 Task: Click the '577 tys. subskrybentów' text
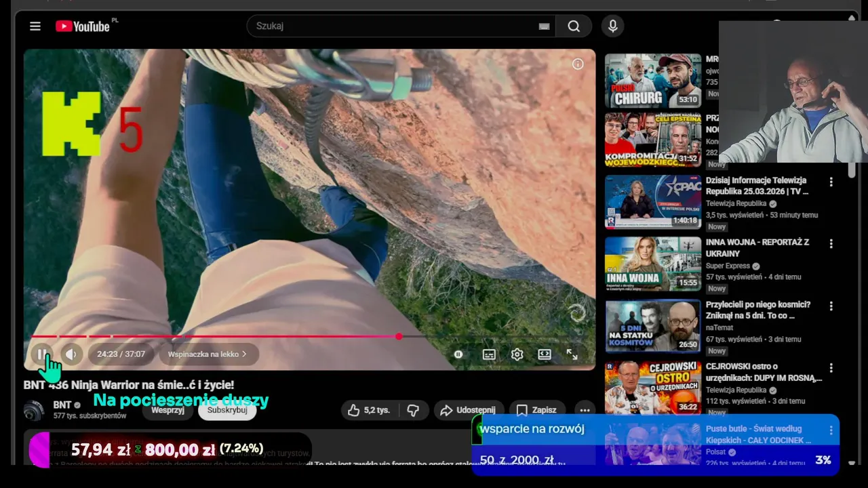pyautogui.click(x=90, y=415)
